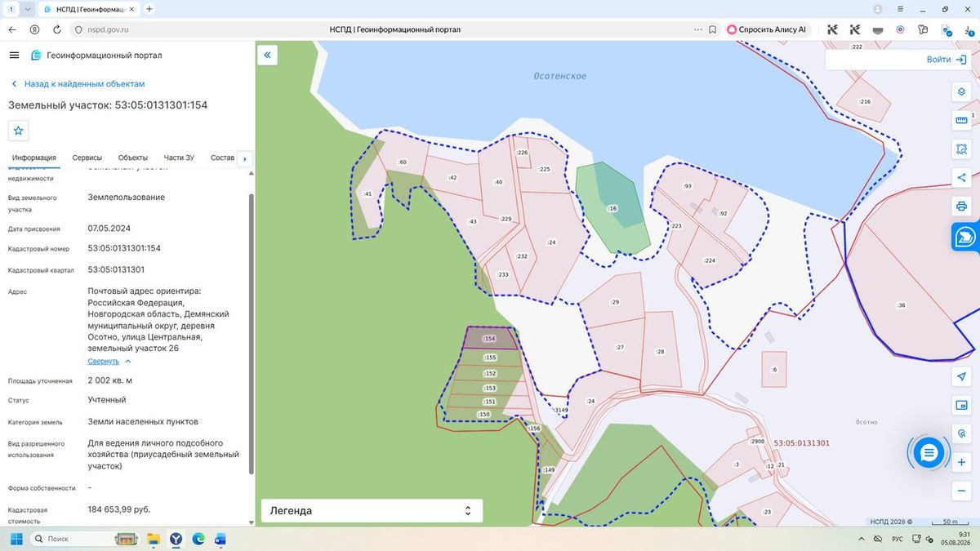
Task: Click the map target-locate icon above zoom in
Action: click(x=961, y=433)
